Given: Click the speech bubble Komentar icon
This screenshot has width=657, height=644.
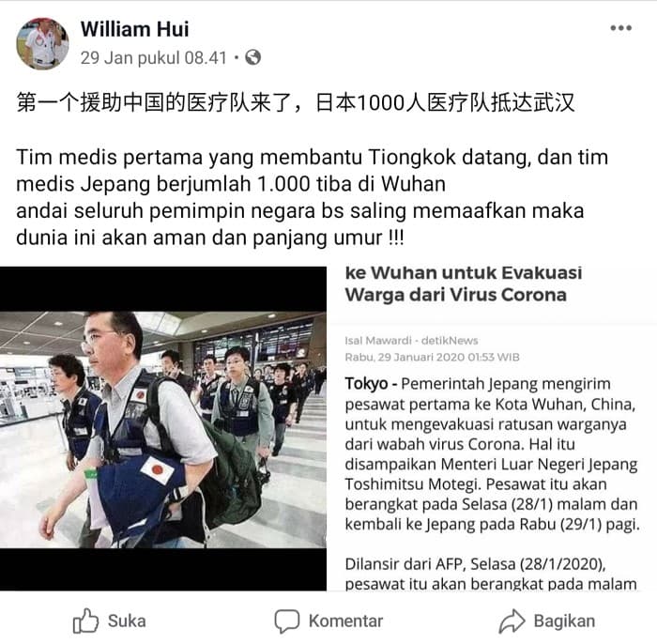Looking at the screenshot, I should 287,621.
